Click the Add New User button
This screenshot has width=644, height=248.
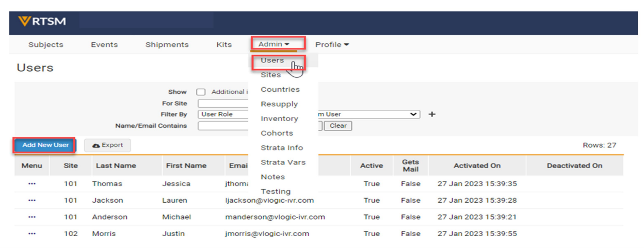point(45,145)
